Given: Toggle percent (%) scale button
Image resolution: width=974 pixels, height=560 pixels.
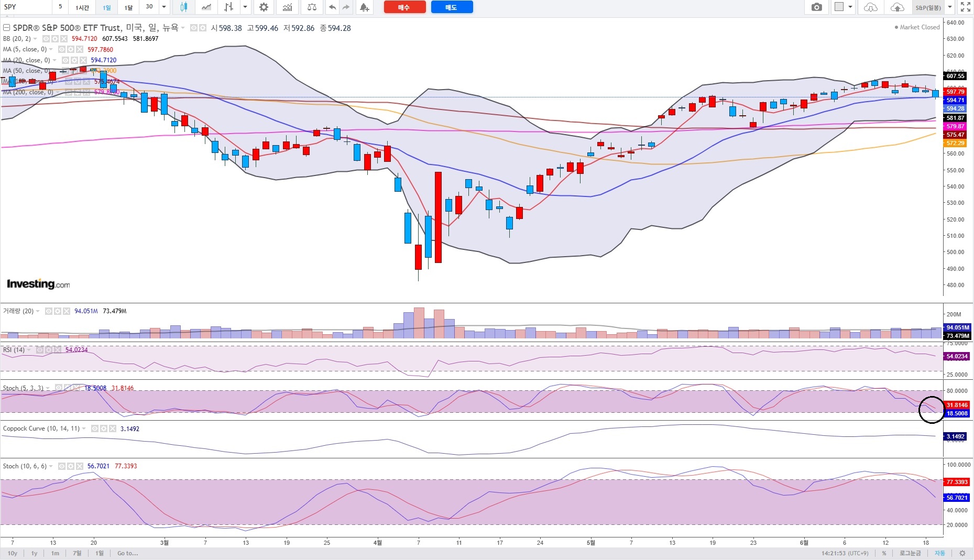Looking at the screenshot, I should click(884, 553).
